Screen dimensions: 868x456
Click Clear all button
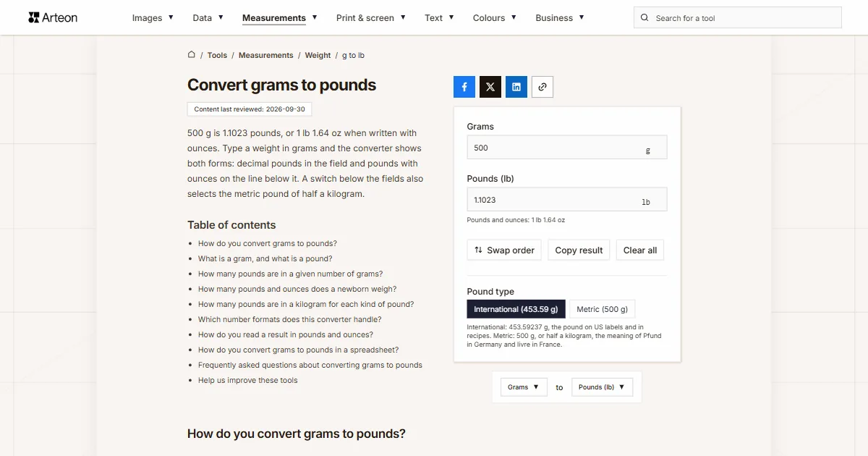pyautogui.click(x=640, y=250)
